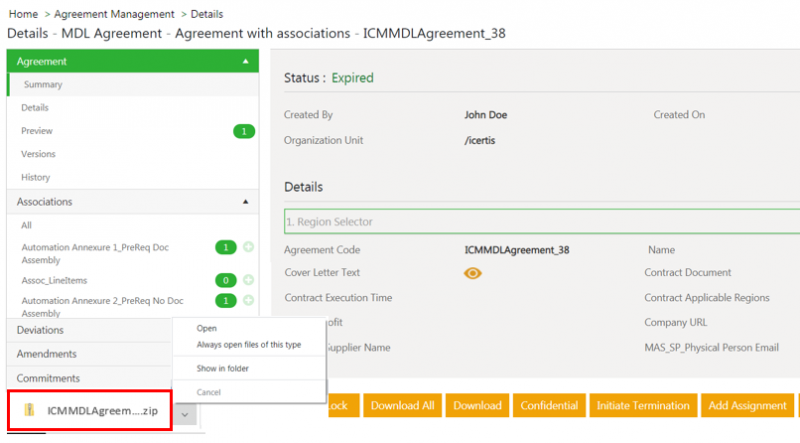
Task: Mark agreement as Confidential
Action: click(549, 405)
